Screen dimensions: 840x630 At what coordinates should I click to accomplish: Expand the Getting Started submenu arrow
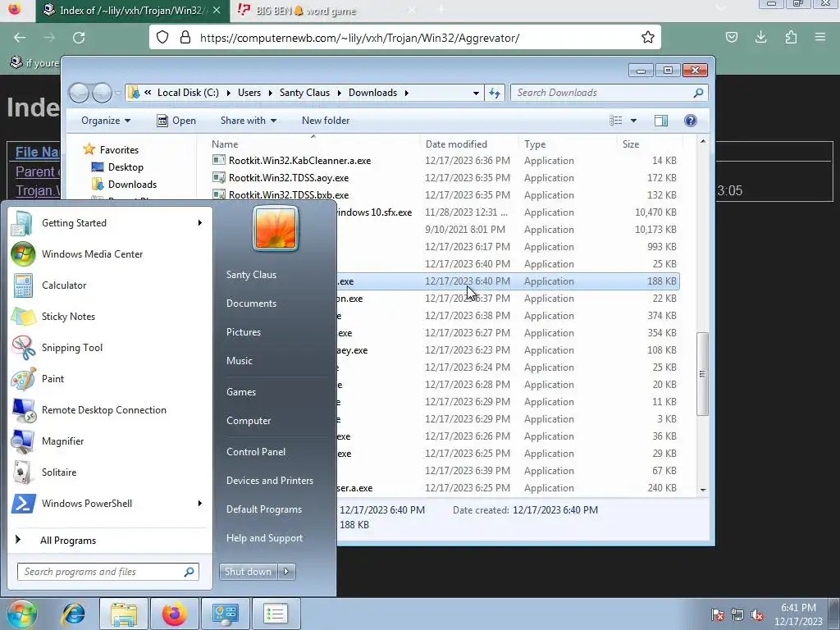coord(200,223)
